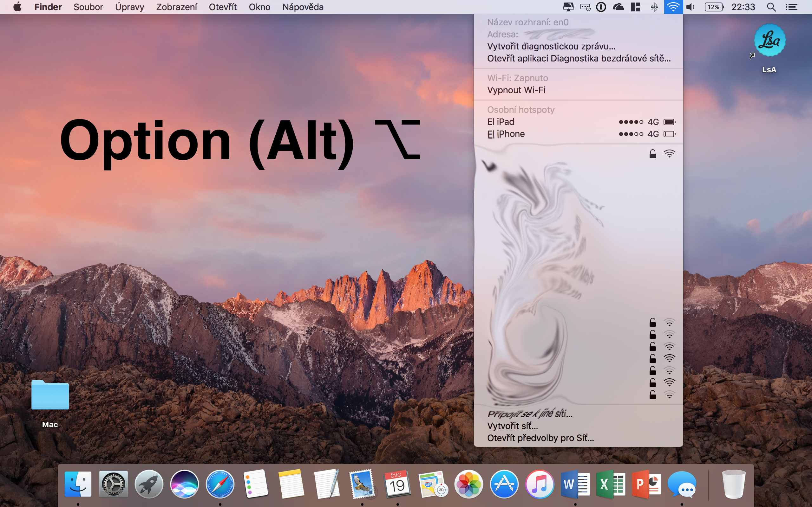Open Launchpad rocket icon
Image resolution: width=812 pixels, height=507 pixels.
pyautogui.click(x=149, y=484)
